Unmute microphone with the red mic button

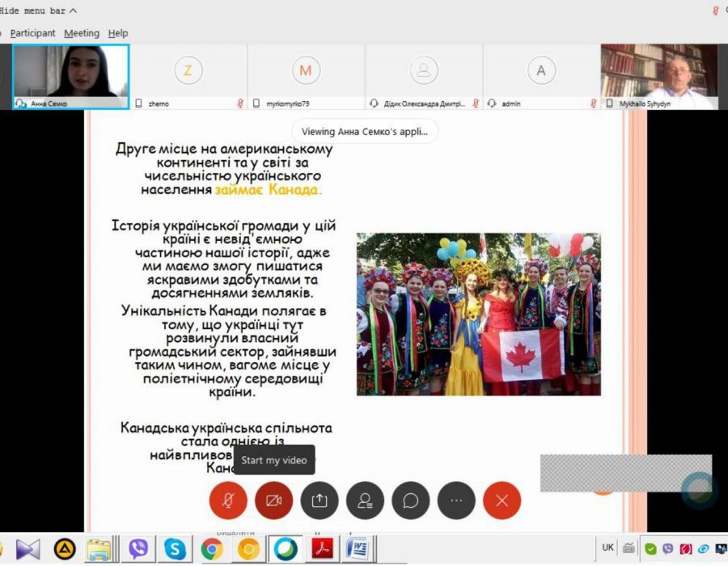(x=228, y=501)
